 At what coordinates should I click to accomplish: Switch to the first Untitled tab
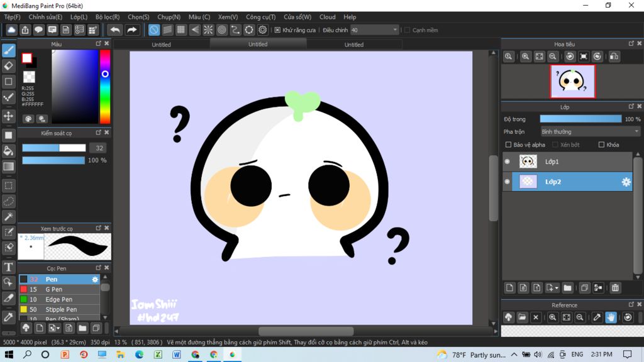pyautogui.click(x=162, y=45)
